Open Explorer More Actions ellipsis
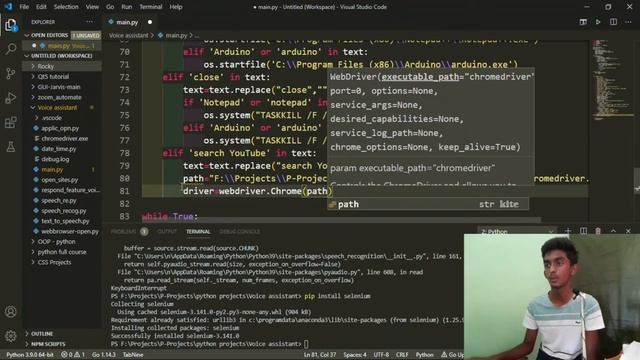 tap(89, 22)
